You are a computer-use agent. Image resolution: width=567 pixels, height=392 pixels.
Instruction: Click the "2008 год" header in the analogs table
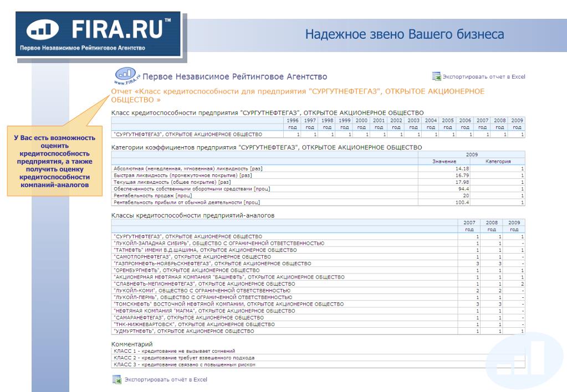[x=492, y=226]
